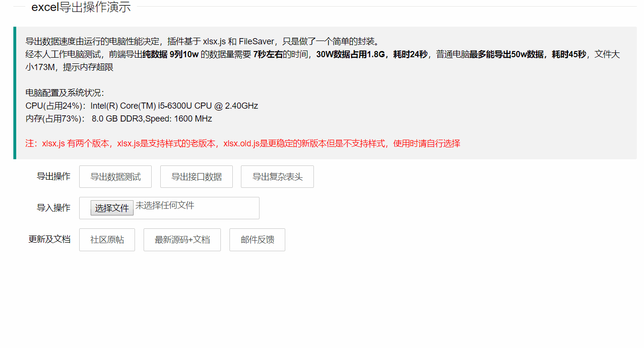Click the 导出复杂表头 button
The height and width of the screenshot is (348, 644).
[x=277, y=176]
